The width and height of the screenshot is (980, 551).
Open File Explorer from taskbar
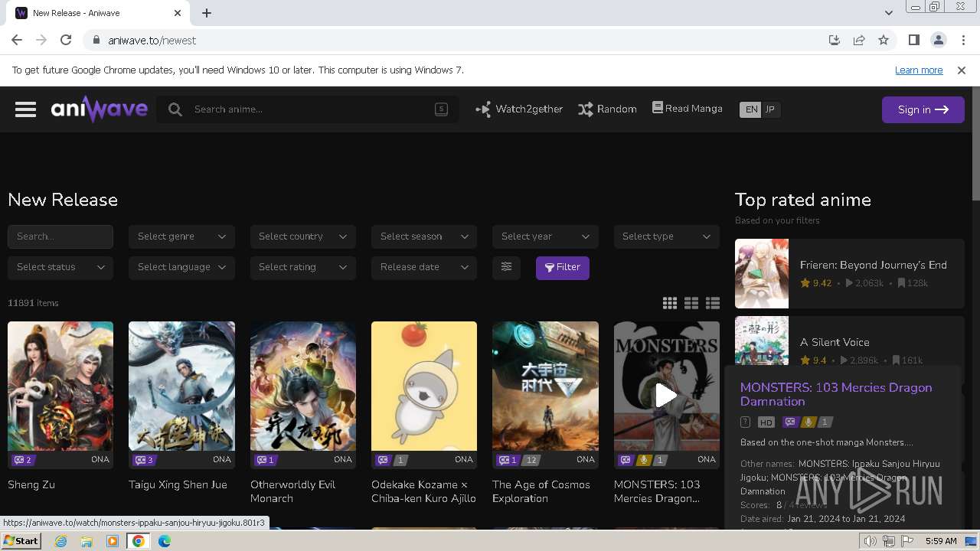pyautogui.click(x=87, y=541)
